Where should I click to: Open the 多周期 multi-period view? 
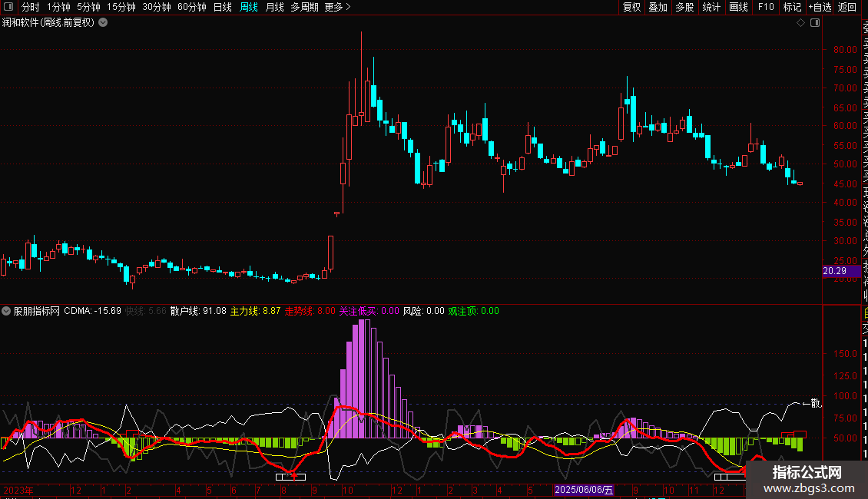[304, 7]
